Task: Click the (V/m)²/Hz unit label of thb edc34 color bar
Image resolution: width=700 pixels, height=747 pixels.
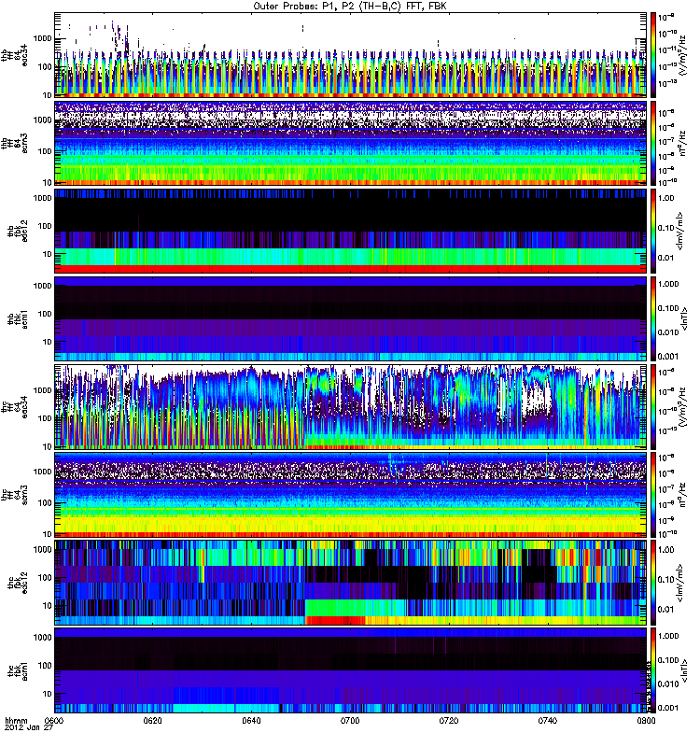Action: [682, 55]
